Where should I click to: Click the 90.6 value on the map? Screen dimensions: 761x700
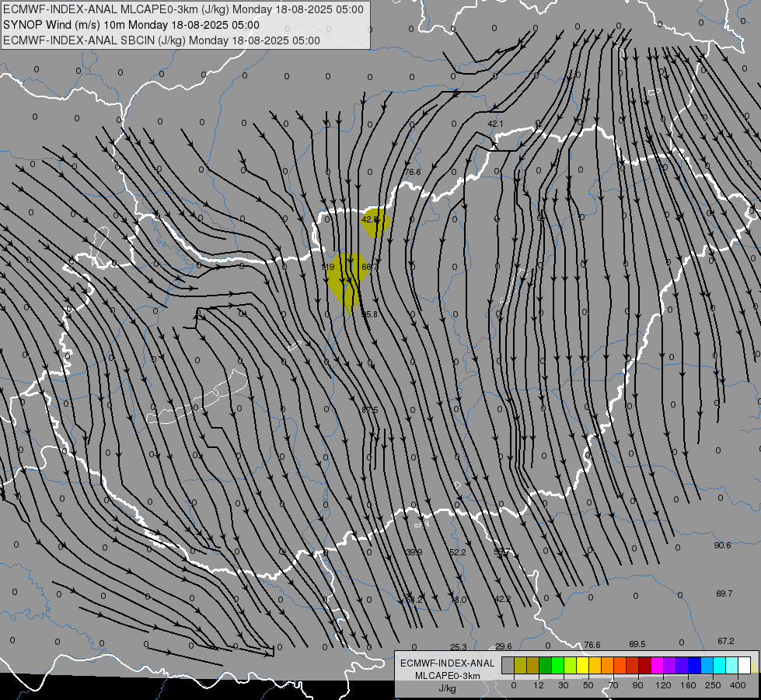coord(722,545)
